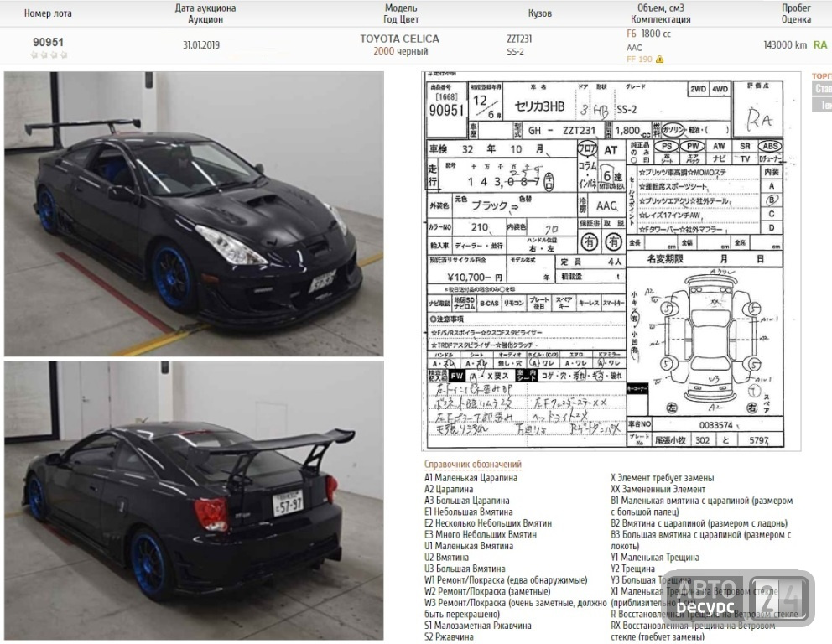Click legend row 'E2 Несколько Небольших Вмятин'
832x644 pixels.
487,523
